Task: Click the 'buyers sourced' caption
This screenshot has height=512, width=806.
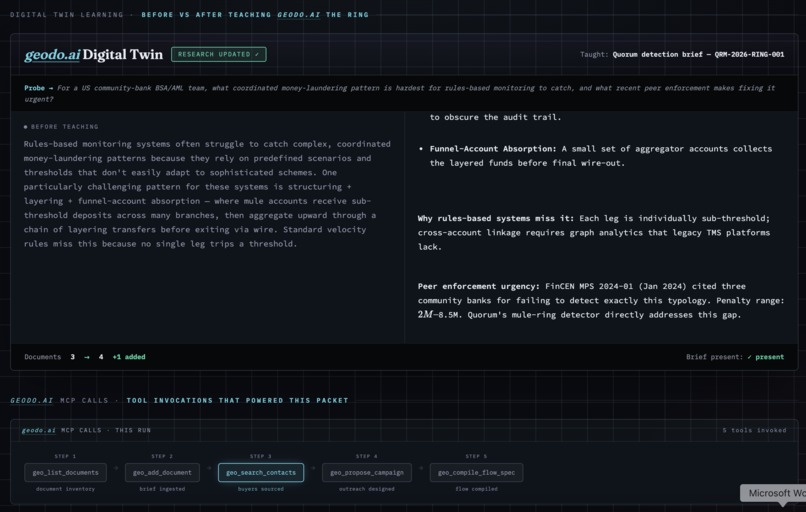Action: coord(261,489)
